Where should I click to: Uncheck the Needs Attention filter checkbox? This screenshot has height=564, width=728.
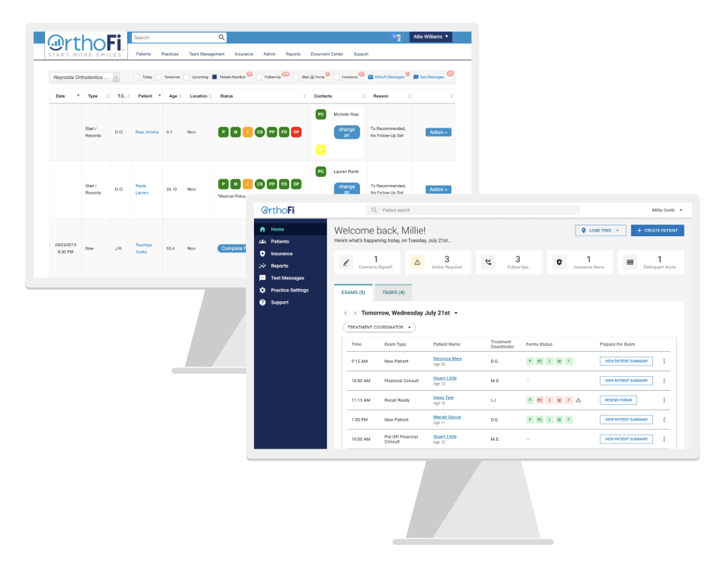click(215, 77)
